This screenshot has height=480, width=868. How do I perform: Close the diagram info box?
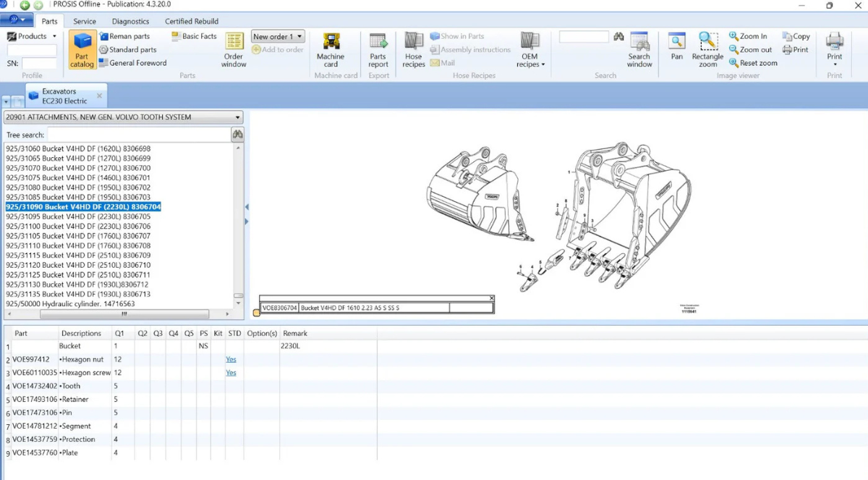[491, 298]
